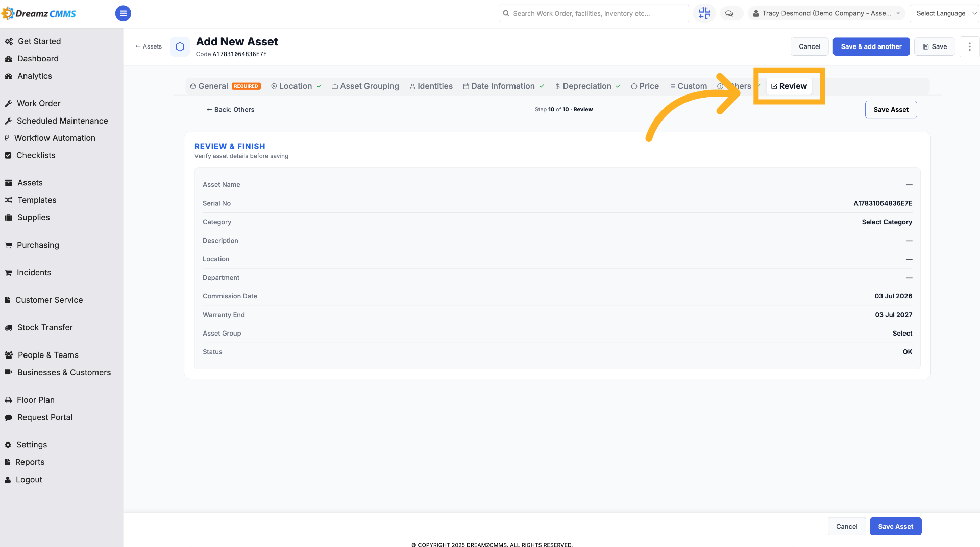980x547 pixels.
Task: Click the Review & Finish heading
Action: click(x=230, y=147)
